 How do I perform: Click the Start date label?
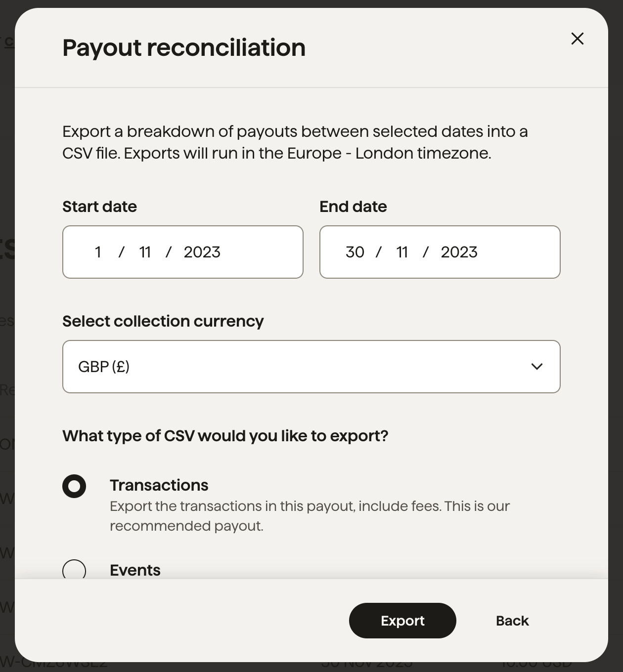coord(99,207)
